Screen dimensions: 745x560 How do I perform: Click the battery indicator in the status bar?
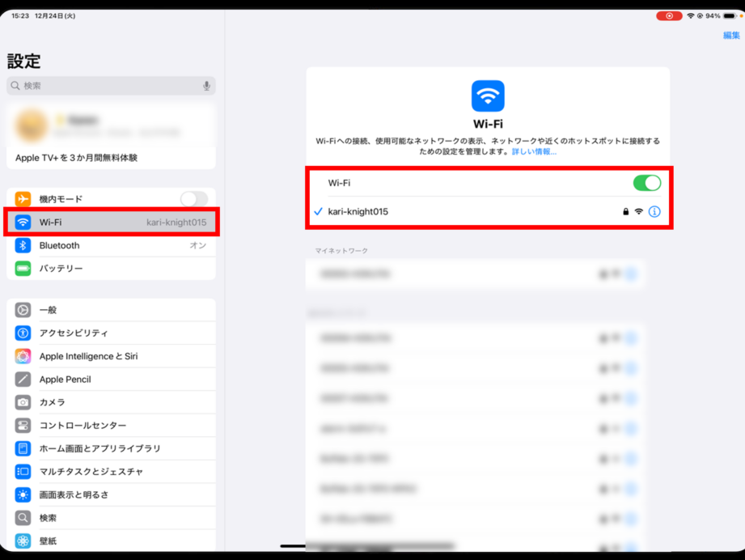pyautogui.click(x=730, y=16)
